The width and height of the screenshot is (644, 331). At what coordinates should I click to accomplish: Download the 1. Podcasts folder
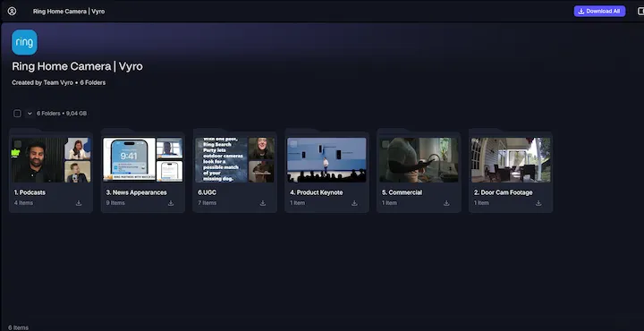(x=79, y=203)
